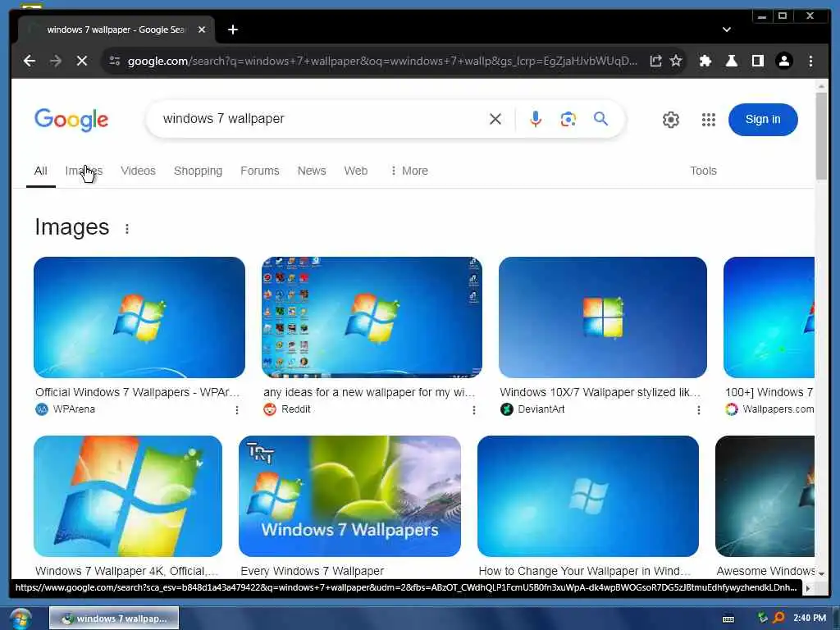This screenshot has width=840, height=630.
Task: Open the Windows Start button
Action: click(21, 619)
